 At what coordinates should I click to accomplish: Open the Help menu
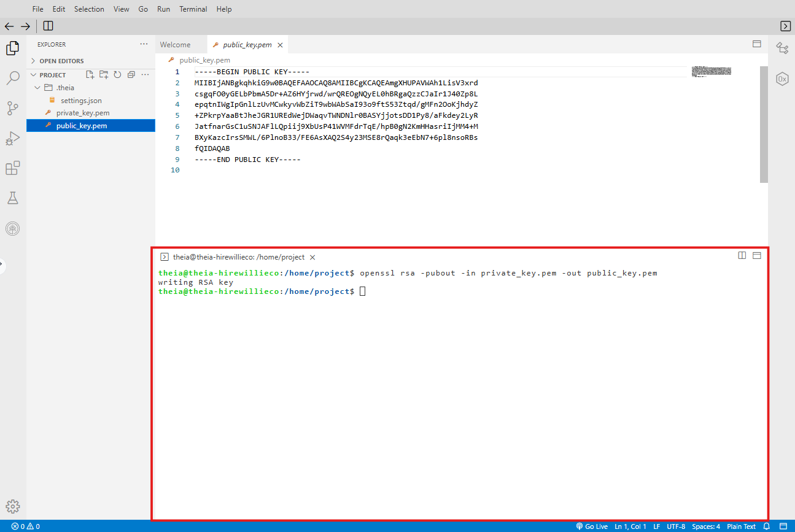click(224, 9)
